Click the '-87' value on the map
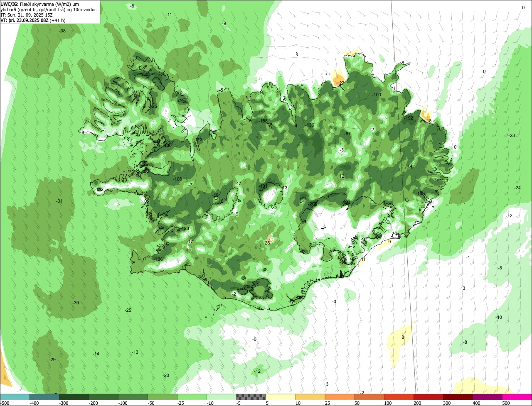The width and height of the screenshot is (532, 406). (x=347, y=134)
